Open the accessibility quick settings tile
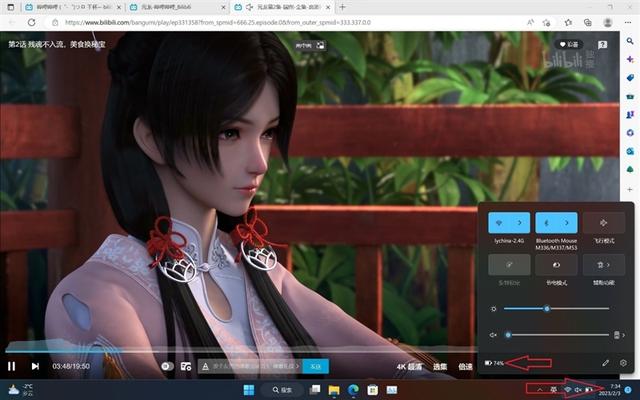The height and width of the screenshot is (400, 640). pyautogui.click(x=604, y=265)
